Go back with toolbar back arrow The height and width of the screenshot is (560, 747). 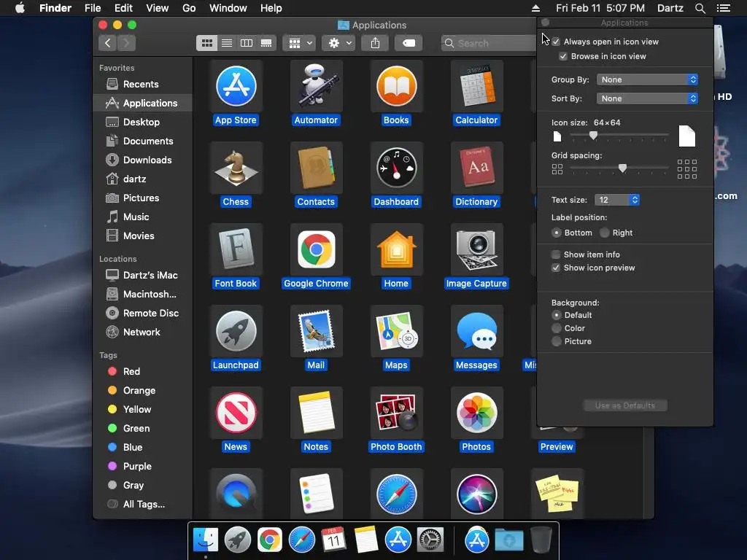108,43
